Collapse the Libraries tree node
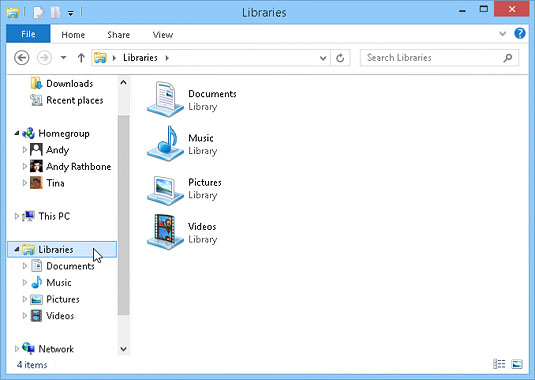 point(16,249)
